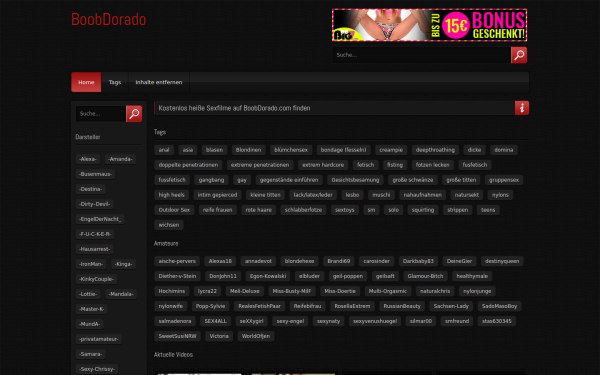Open the Alexas18 amateur link
Screen dimensions: 600x375
coord(220,261)
